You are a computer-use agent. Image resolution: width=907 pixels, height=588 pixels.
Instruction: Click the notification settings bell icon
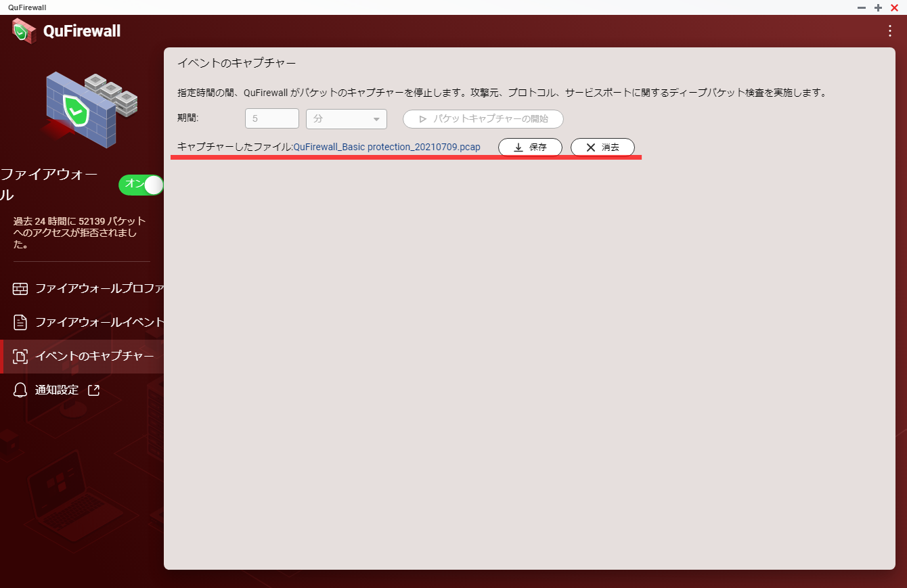click(20, 390)
